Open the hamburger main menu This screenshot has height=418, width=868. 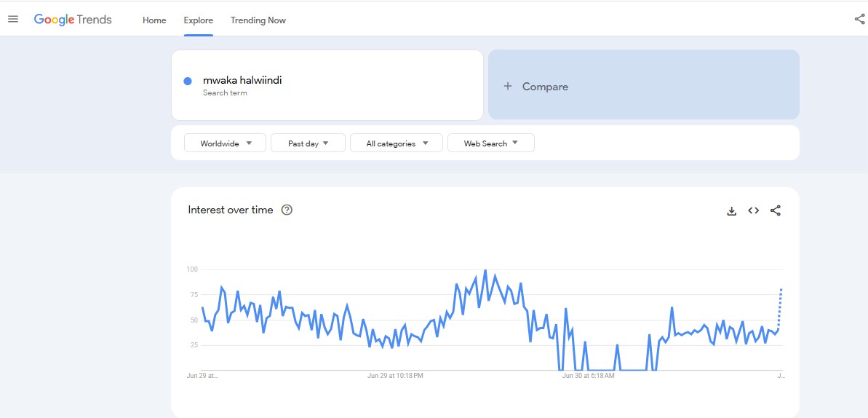(x=13, y=20)
